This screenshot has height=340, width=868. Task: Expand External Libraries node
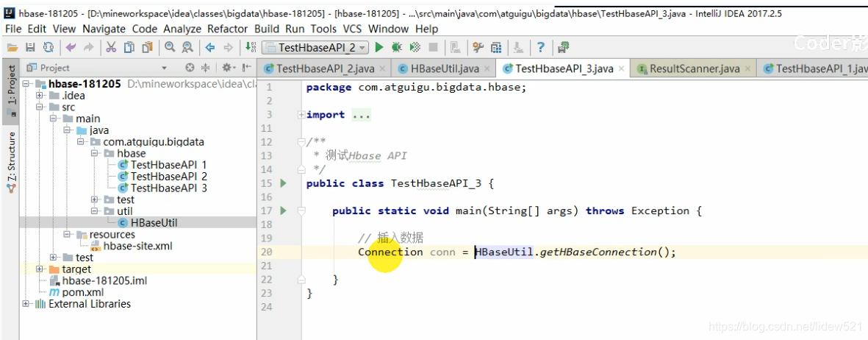pyautogui.click(x=26, y=304)
